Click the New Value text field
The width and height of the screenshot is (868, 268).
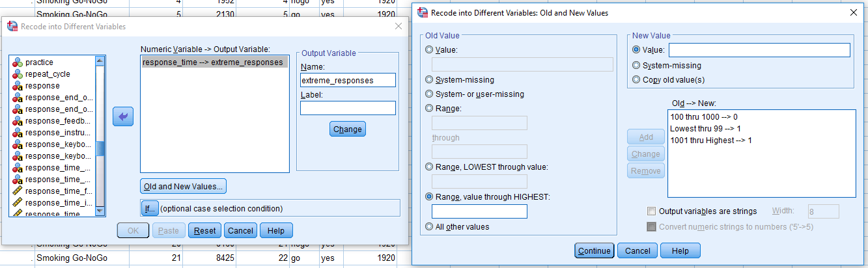coord(759,50)
